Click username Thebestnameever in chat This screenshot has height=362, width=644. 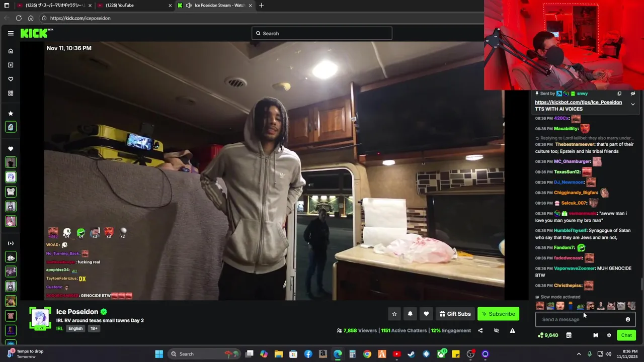(x=575, y=144)
